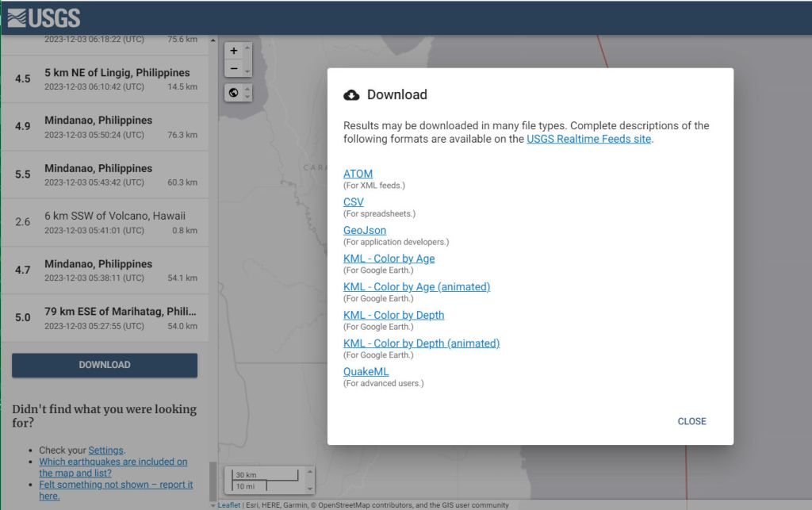Select KML - Color by Age (animated)

click(x=416, y=287)
